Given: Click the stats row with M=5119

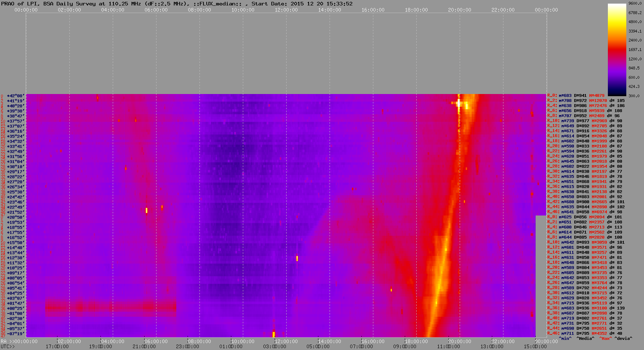Looking at the screenshot, I should [585, 303].
